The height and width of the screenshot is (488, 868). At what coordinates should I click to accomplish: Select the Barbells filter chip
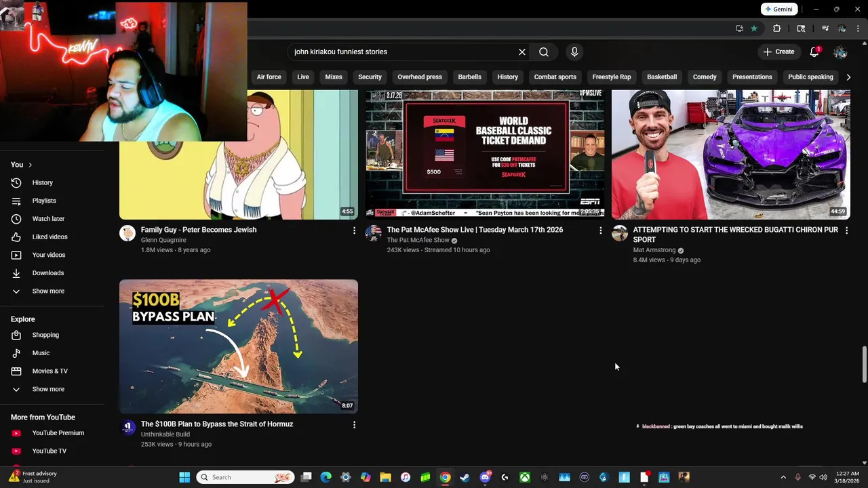469,77
